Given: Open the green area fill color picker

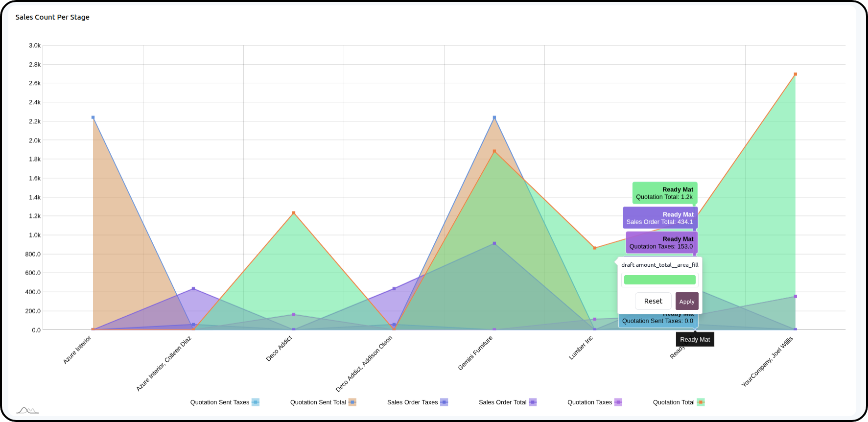Looking at the screenshot, I should 659,280.
